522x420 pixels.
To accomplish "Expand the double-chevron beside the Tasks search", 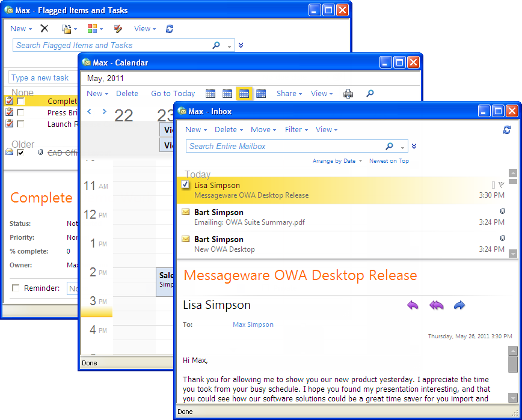I will coord(241,45).
